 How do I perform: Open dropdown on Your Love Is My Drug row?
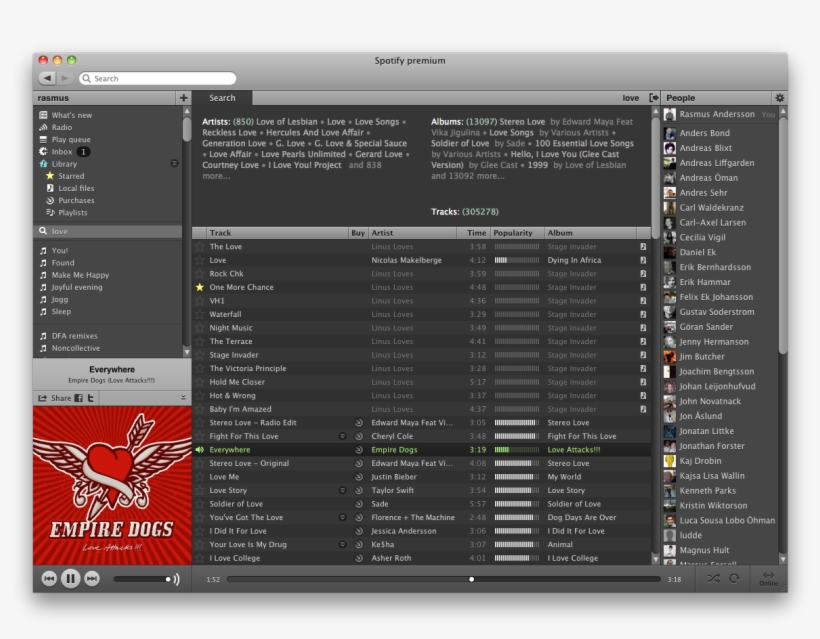pyautogui.click(x=343, y=544)
